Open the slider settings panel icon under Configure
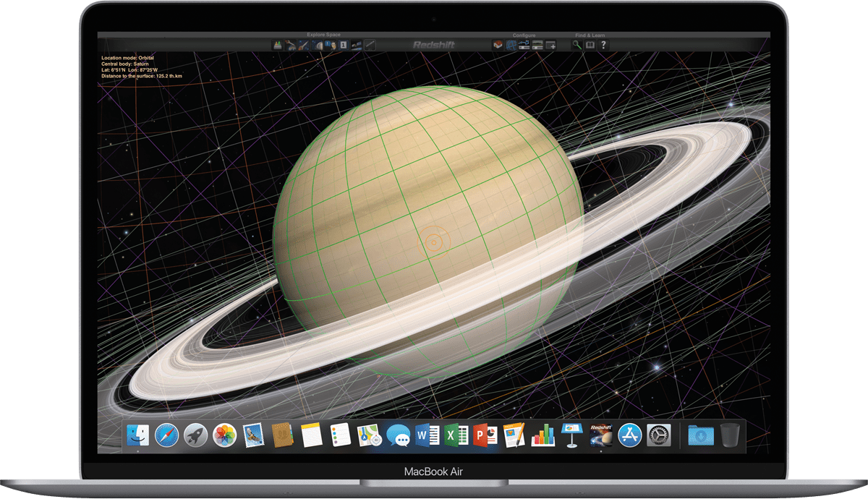 (x=524, y=45)
